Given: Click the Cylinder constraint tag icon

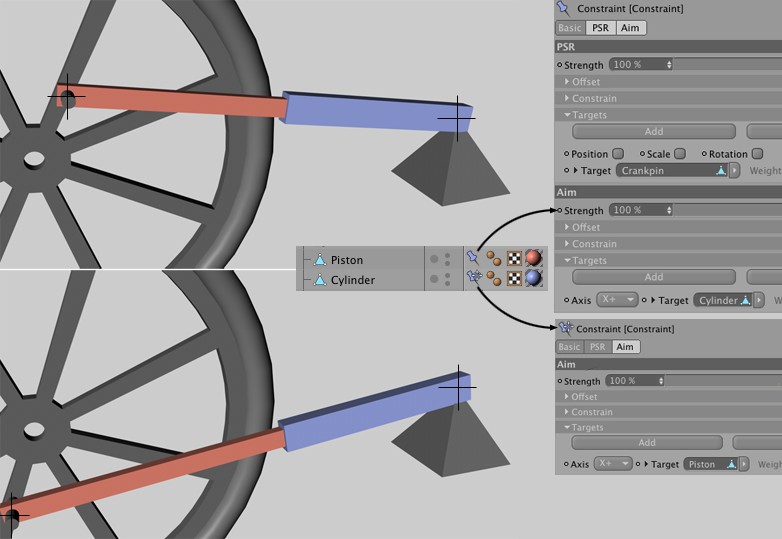Looking at the screenshot, I should click(x=474, y=279).
